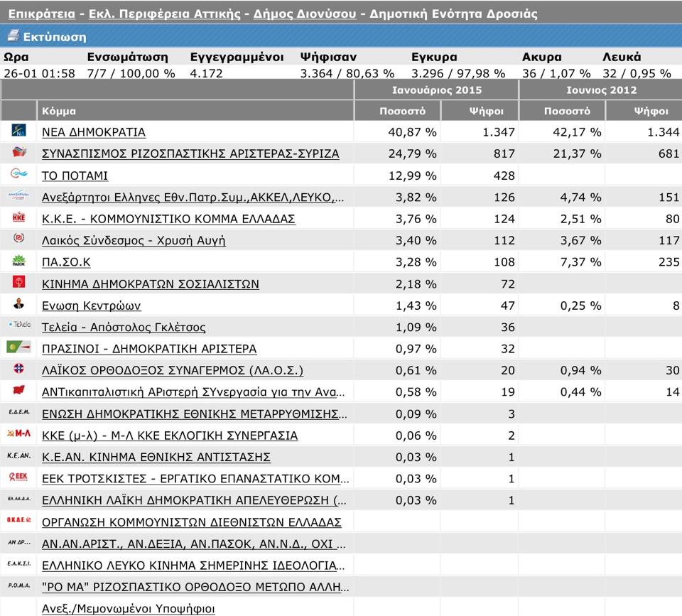Open Λαικός Σύνδεσμος - Χρυσή Αυγή link
The height and width of the screenshot is (616, 682).
(x=134, y=241)
